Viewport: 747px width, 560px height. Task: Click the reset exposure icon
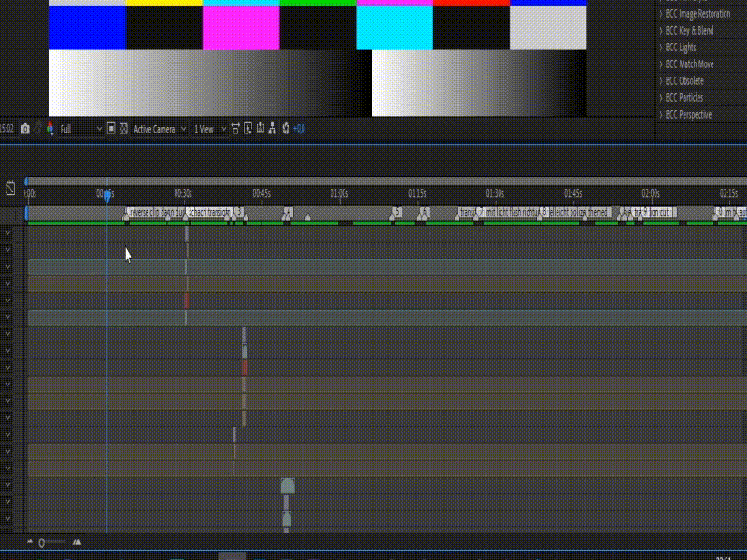point(286,129)
